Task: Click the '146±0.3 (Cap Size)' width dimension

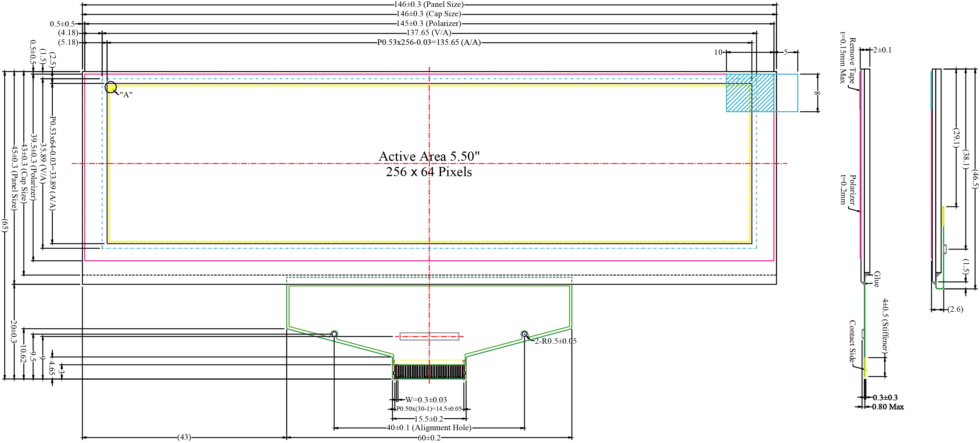Action: pos(429,14)
